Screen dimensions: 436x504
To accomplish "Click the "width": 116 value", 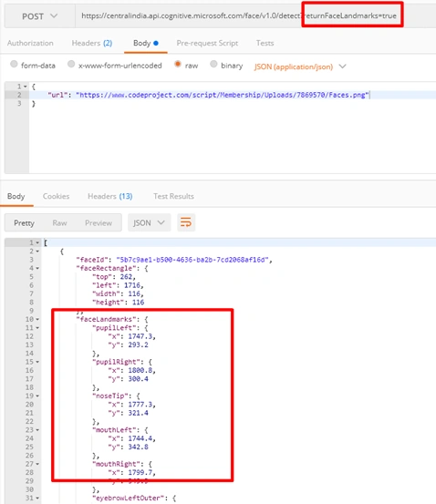I will 134,293.
